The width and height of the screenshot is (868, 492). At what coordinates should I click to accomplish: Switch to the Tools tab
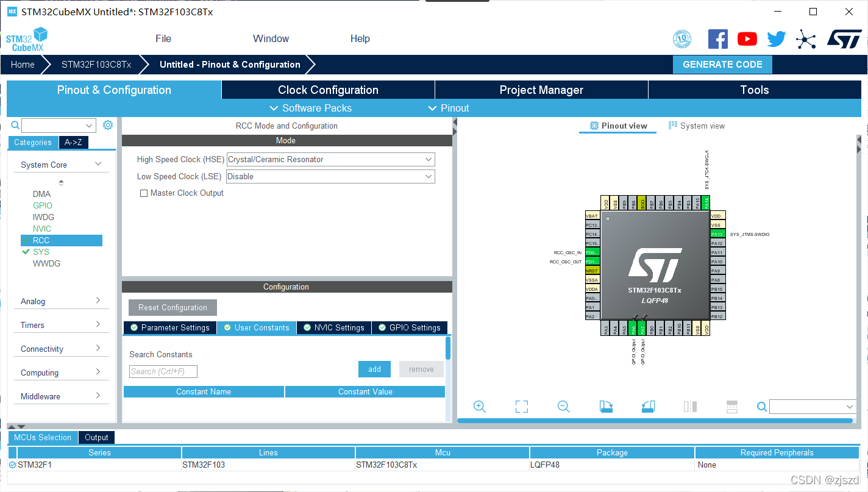[x=755, y=90]
